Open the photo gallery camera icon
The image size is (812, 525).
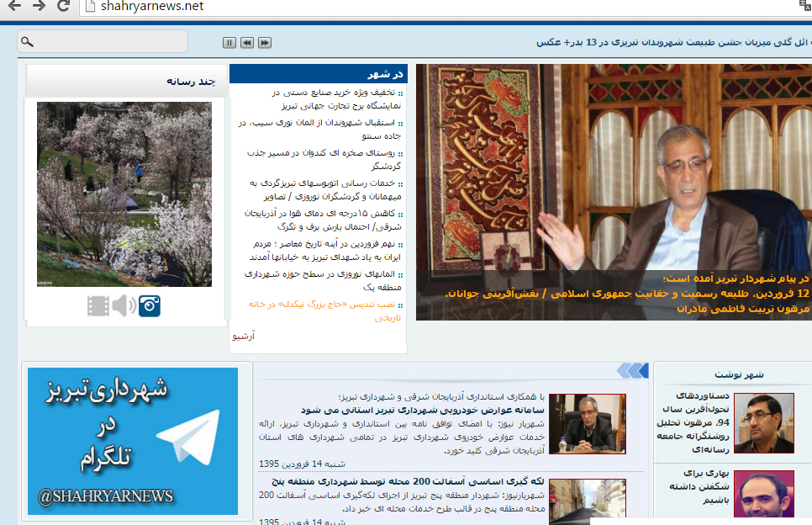[150, 305]
